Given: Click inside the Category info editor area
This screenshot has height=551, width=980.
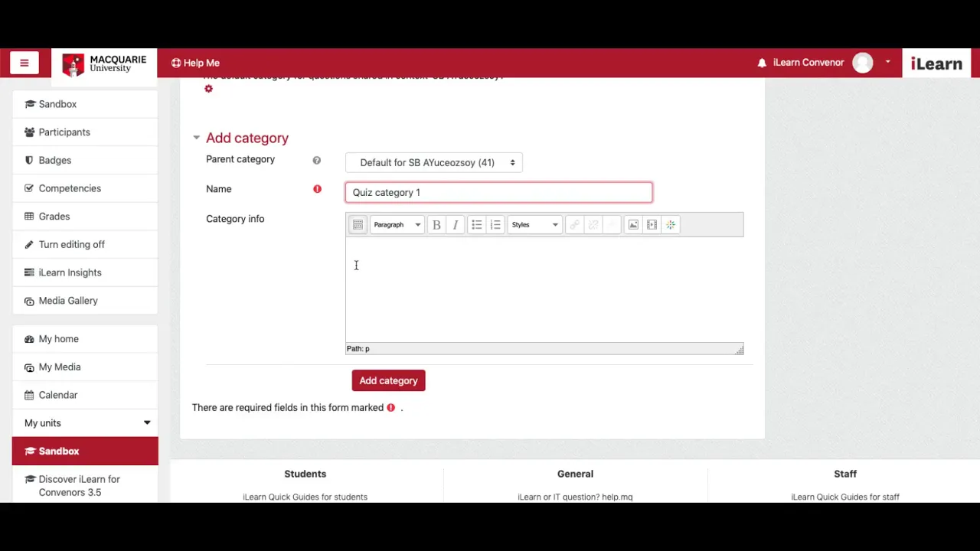Looking at the screenshot, I should click(x=544, y=289).
